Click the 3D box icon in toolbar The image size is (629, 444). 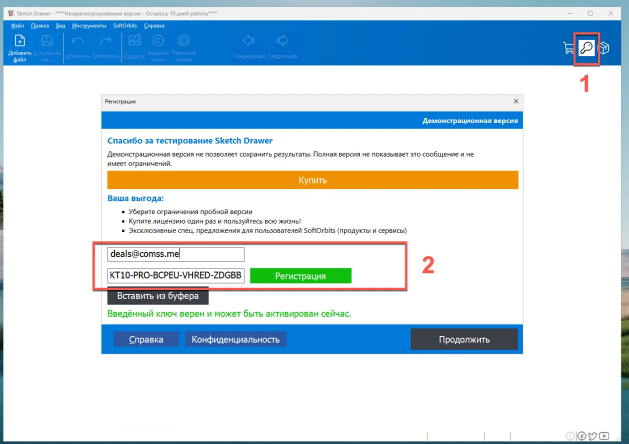[604, 48]
